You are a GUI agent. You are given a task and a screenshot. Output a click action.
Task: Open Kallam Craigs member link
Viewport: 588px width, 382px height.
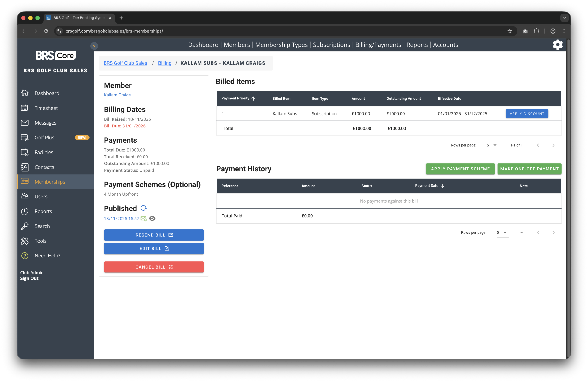pos(117,95)
